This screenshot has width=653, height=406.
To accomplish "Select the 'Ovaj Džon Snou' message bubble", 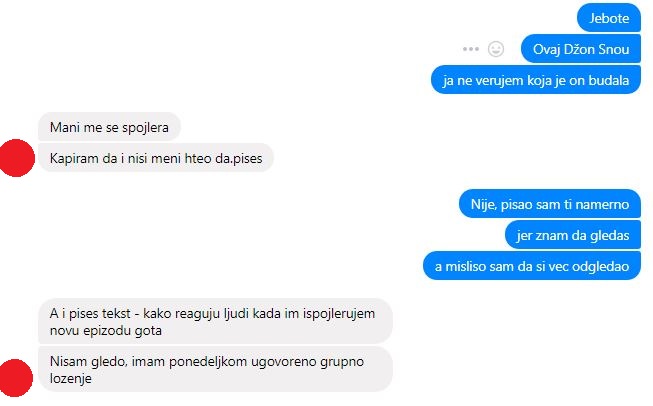I will pos(581,49).
